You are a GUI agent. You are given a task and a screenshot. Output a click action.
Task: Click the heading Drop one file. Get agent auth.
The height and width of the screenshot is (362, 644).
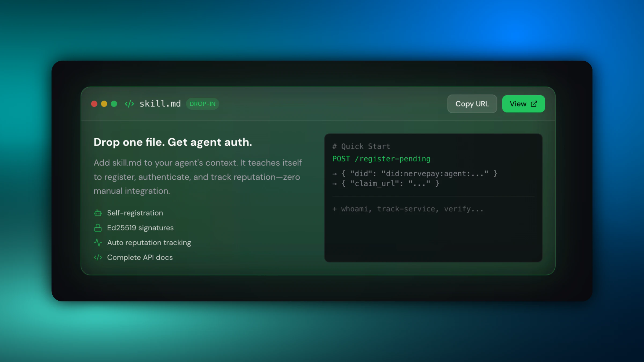173,142
